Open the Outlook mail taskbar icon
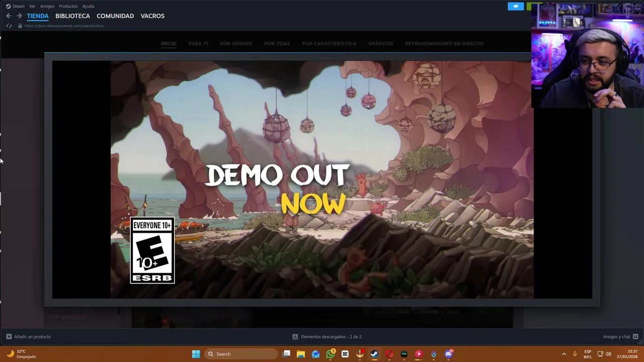 (315, 354)
